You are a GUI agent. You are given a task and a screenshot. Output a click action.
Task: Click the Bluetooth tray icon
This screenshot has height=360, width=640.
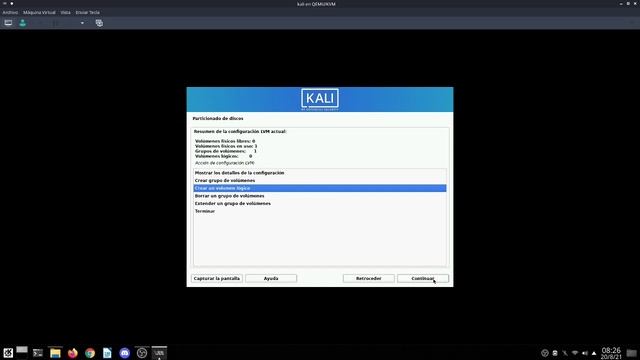tap(565, 353)
